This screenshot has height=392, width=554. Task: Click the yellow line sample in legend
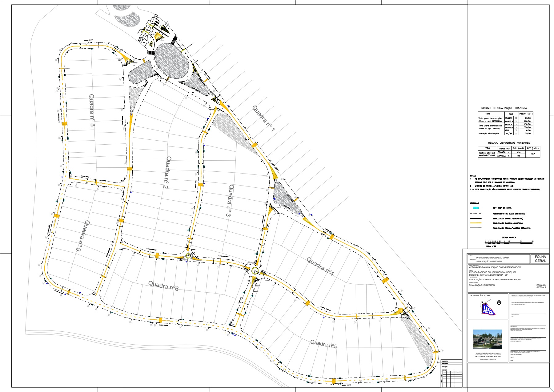point(476,223)
